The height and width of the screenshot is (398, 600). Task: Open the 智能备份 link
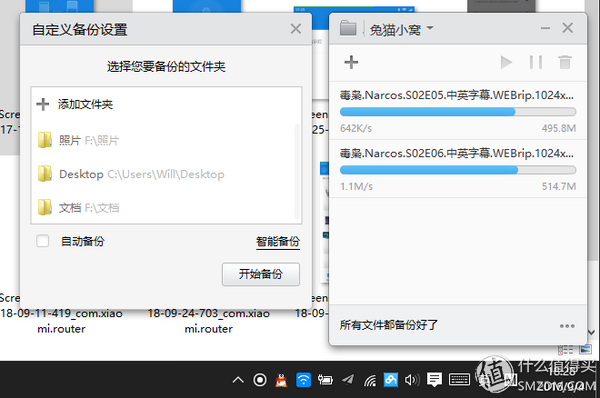[x=278, y=242]
